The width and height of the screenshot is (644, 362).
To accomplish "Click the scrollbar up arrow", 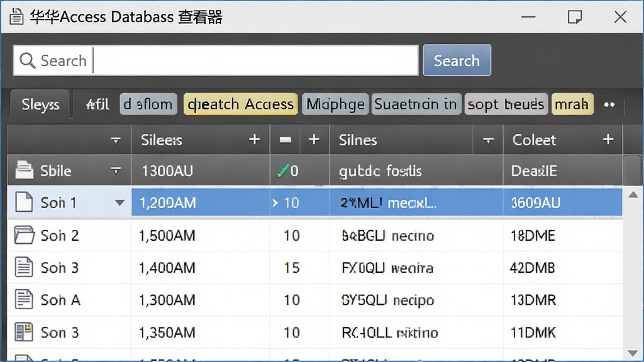I will 633,195.
